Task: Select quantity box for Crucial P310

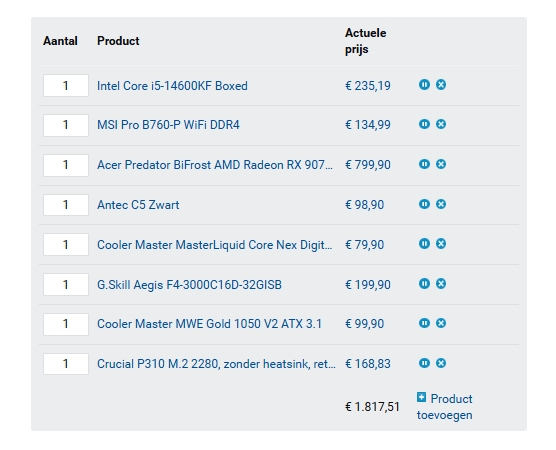Action: point(66,364)
